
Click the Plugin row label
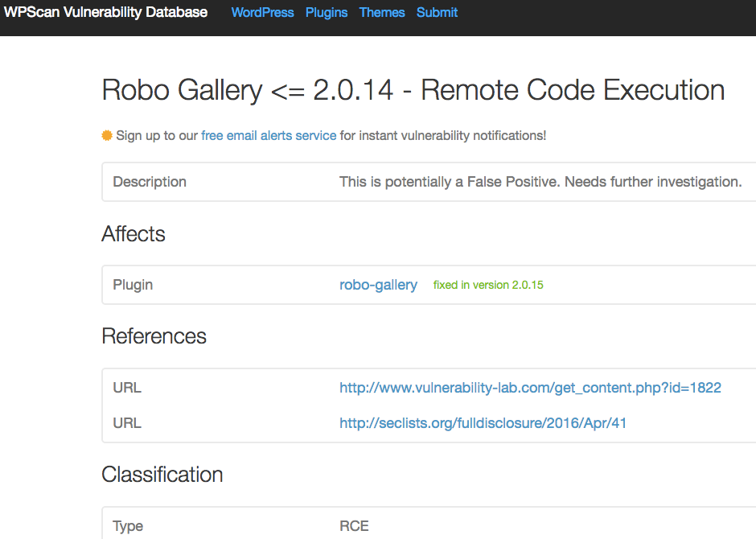pos(133,285)
